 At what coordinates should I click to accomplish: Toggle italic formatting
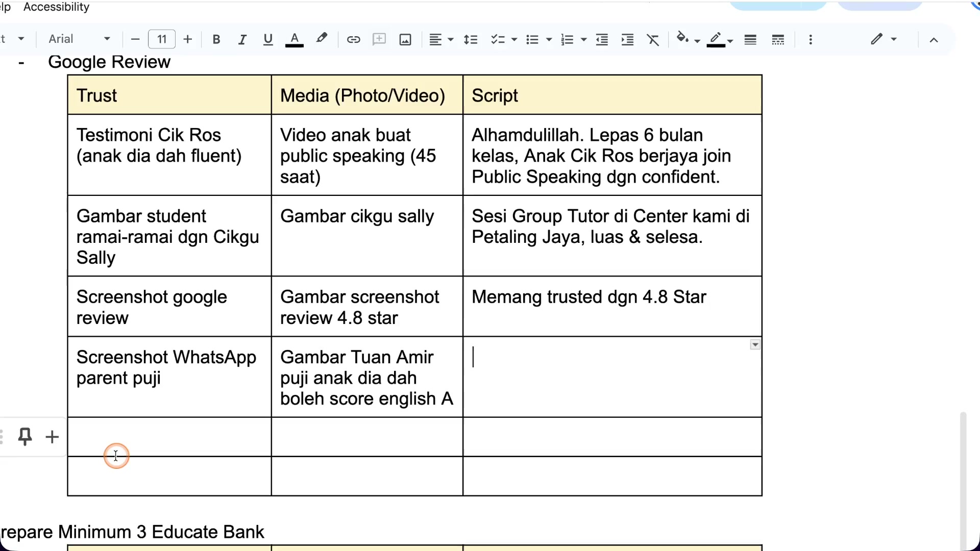click(x=242, y=39)
